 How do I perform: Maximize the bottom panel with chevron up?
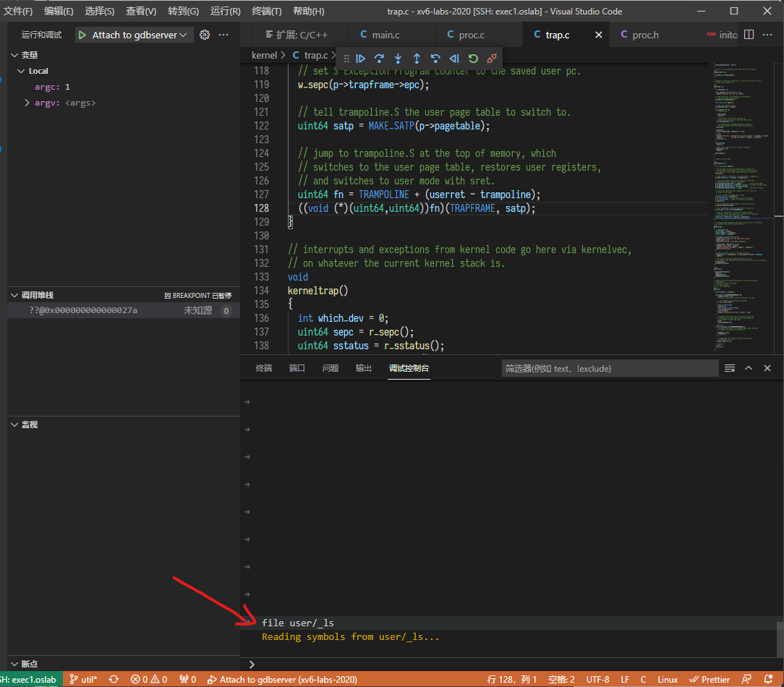[749, 368]
